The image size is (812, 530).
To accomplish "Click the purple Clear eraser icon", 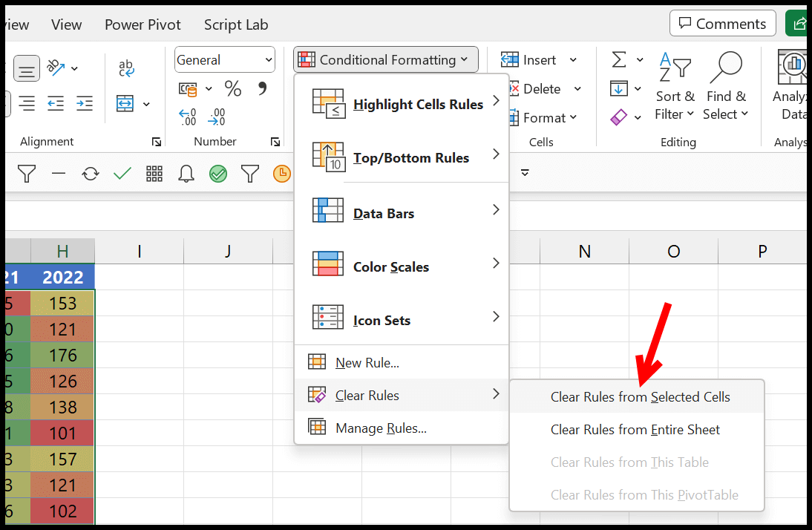I will click(619, 117).
